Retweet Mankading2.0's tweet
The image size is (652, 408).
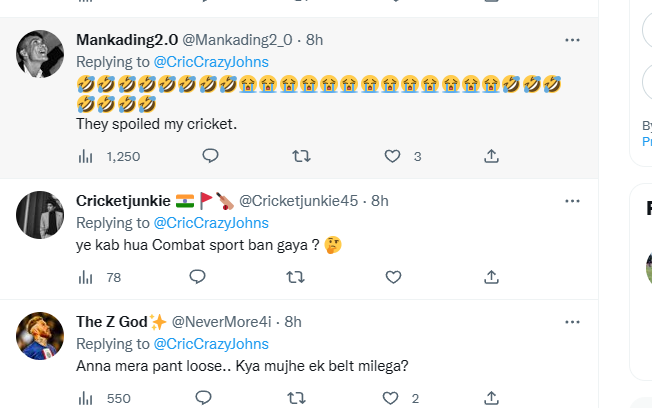tap(300, 156)
